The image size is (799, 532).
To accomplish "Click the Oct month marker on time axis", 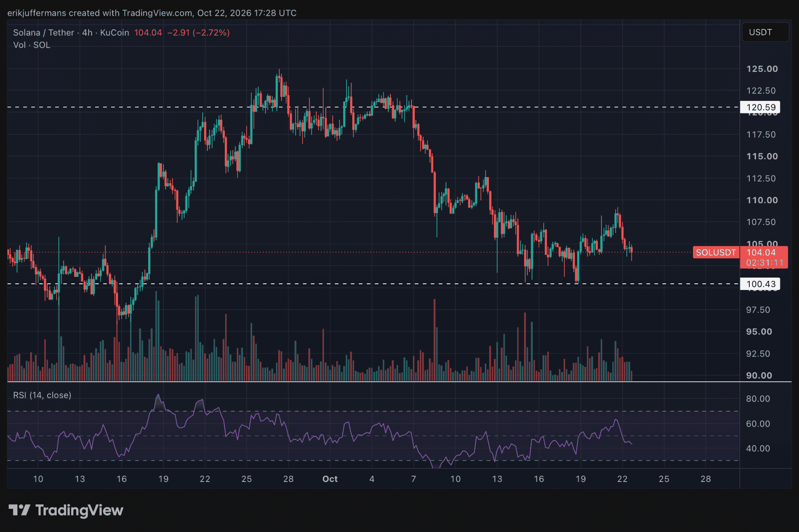I will click(x=330, y=479).
